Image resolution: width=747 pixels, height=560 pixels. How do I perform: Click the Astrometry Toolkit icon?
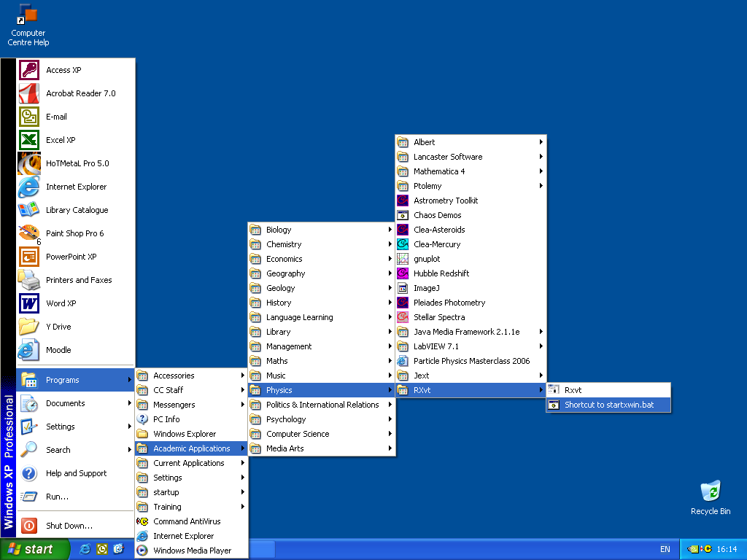(403, 201)
